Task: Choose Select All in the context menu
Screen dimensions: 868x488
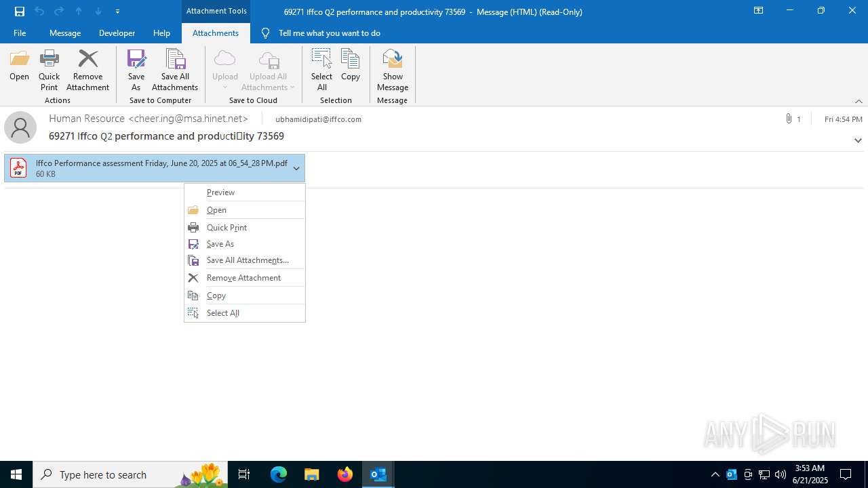Action: pyautogui.click(x=245, y=313)
